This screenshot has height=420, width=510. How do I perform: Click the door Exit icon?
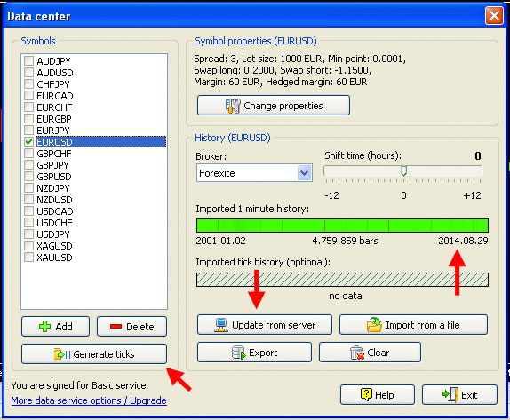(450, 394)
